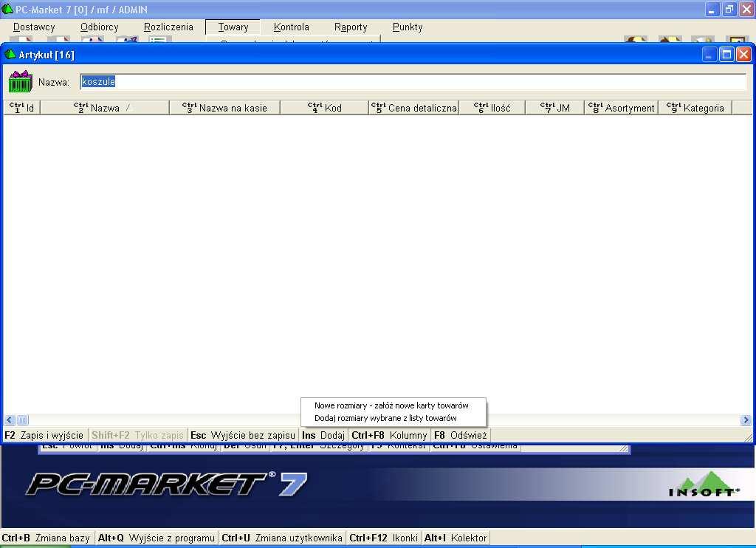
Task: Click the Ins Dodaj button
Action: [x=323, y=435]
